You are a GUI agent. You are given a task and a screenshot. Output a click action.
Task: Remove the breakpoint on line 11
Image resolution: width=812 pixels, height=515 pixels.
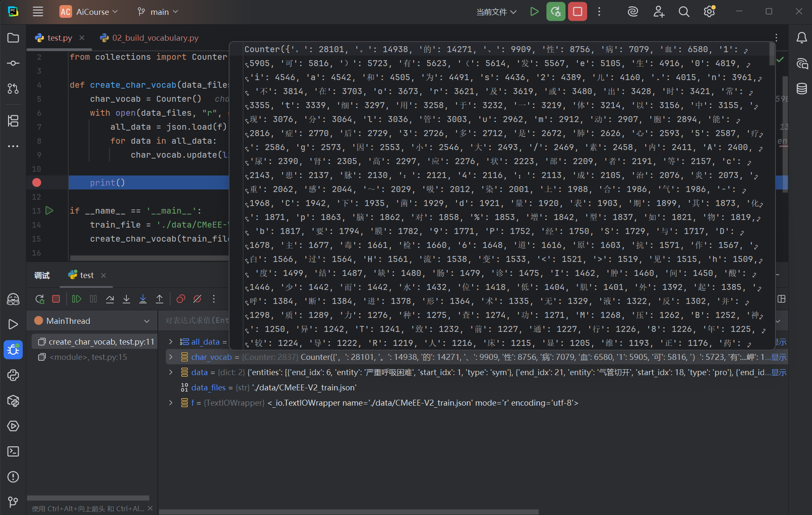[x=37, y=183]
